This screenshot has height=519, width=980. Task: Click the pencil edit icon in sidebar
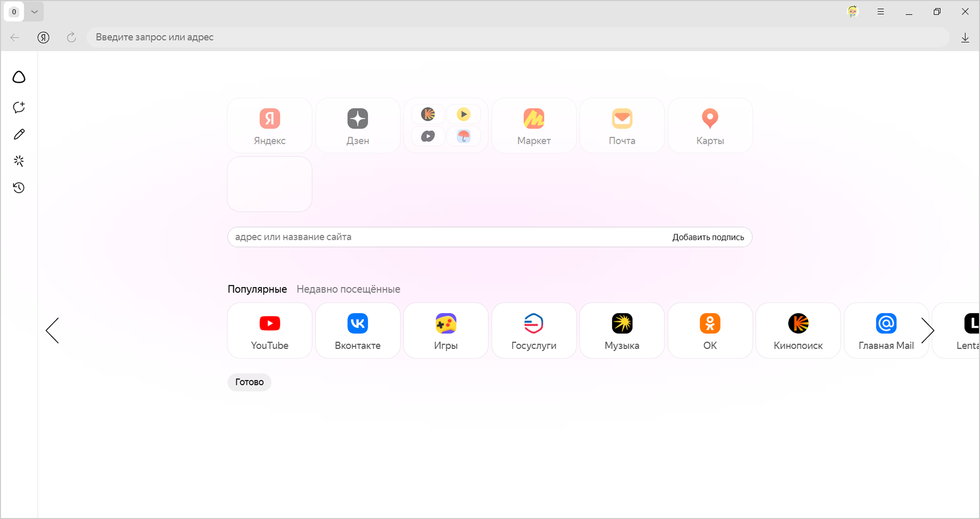[19, 134]
